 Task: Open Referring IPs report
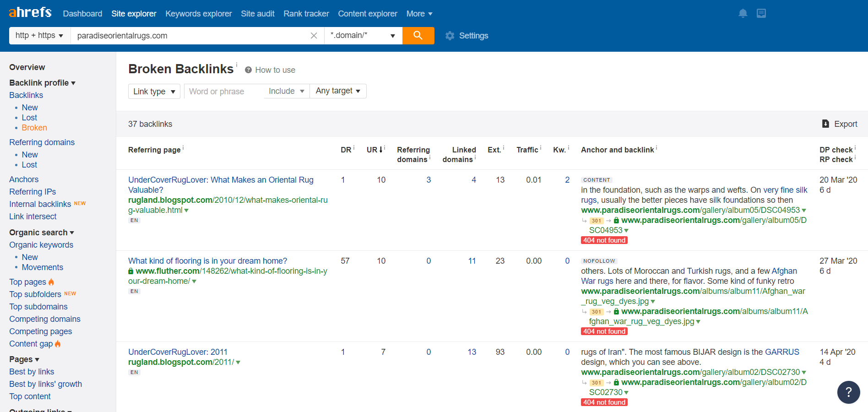pyautogui.click(x=33, y=192)
